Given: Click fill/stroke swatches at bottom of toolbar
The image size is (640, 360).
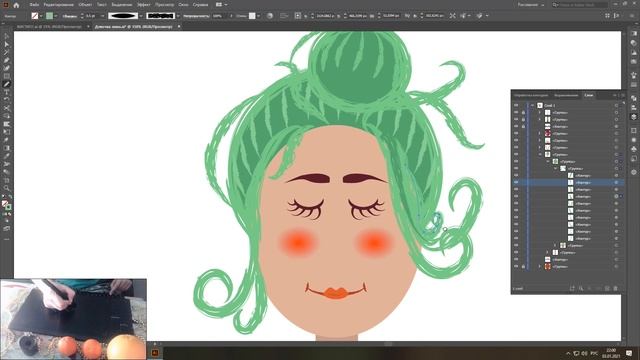Looking at the screenshot, I should tap(6, 205).
